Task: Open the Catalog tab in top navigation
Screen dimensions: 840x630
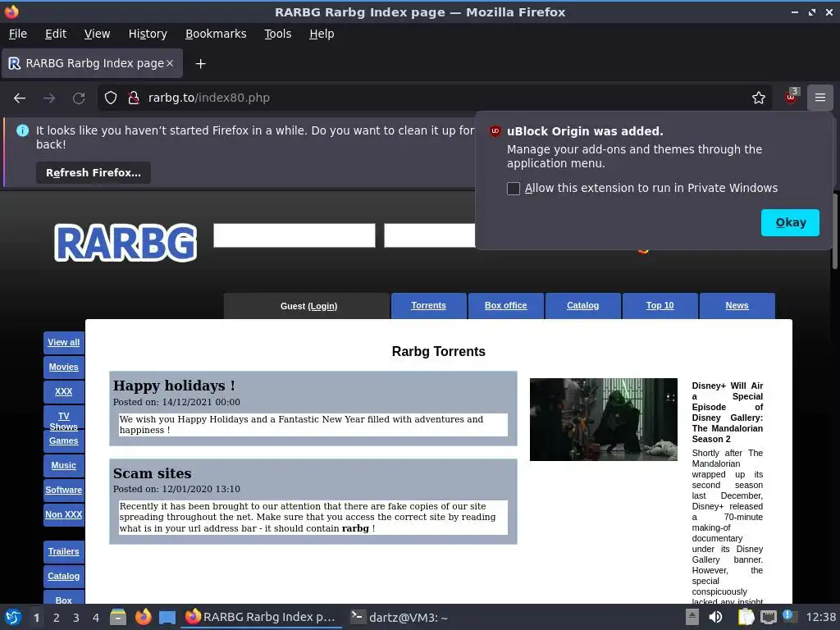Action: click(583, 305)
